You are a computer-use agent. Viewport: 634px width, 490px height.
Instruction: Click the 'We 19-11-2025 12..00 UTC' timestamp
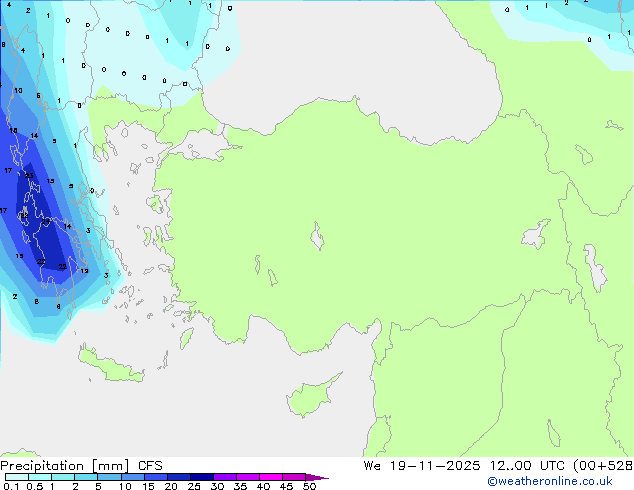(x=464, y=465)
